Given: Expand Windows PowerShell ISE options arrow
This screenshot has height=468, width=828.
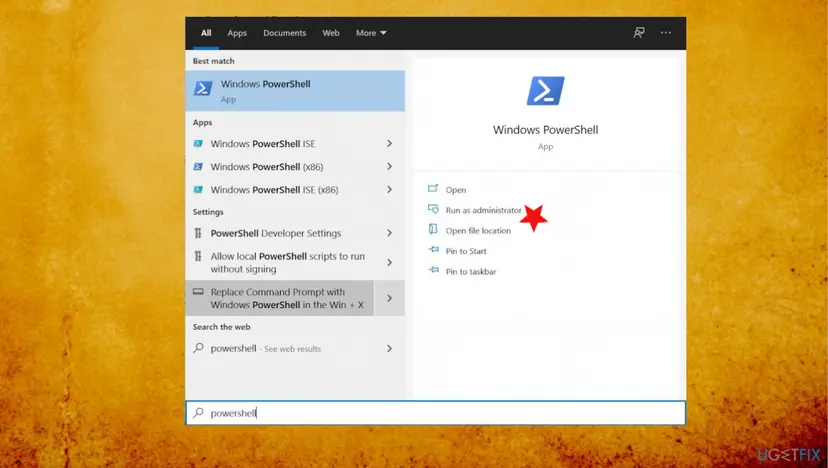Looking at the screenshot, I should [x=389, y=143].
